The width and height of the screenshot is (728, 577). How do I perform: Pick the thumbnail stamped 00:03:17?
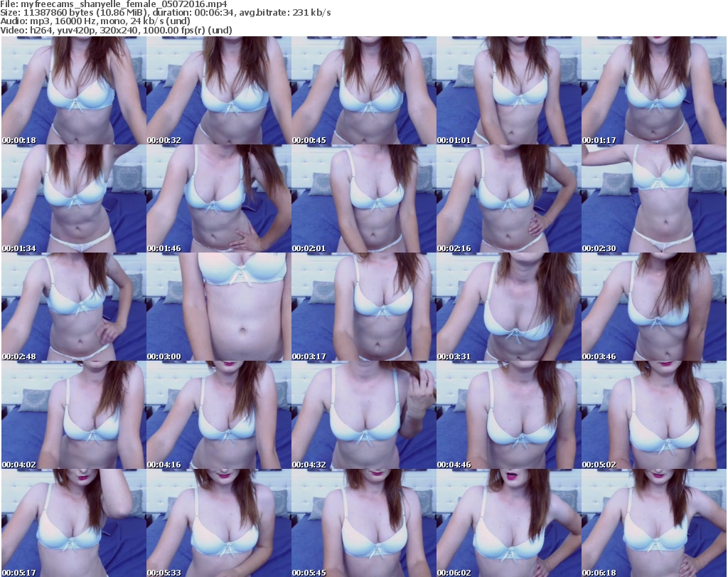coord(364,307)
